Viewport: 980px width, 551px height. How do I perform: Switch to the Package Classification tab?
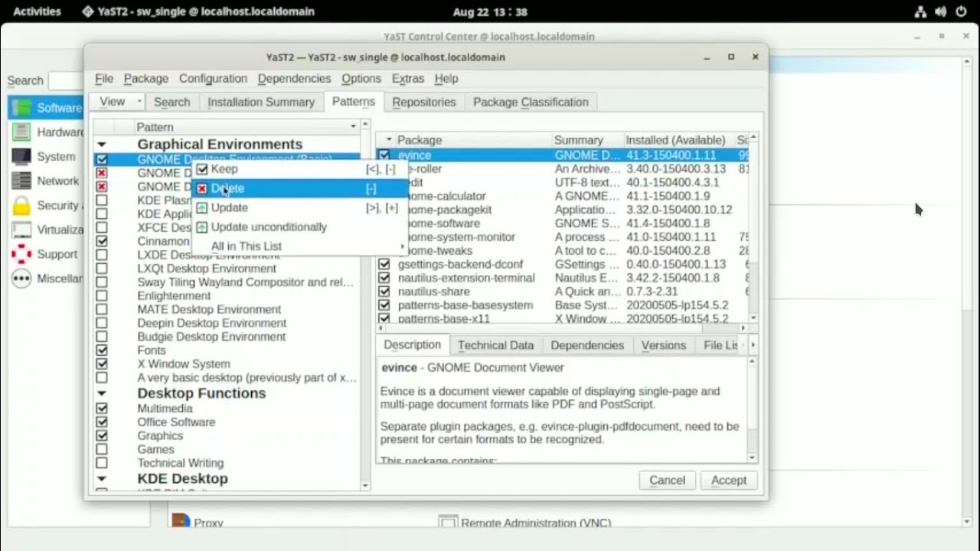coord(531,102)
